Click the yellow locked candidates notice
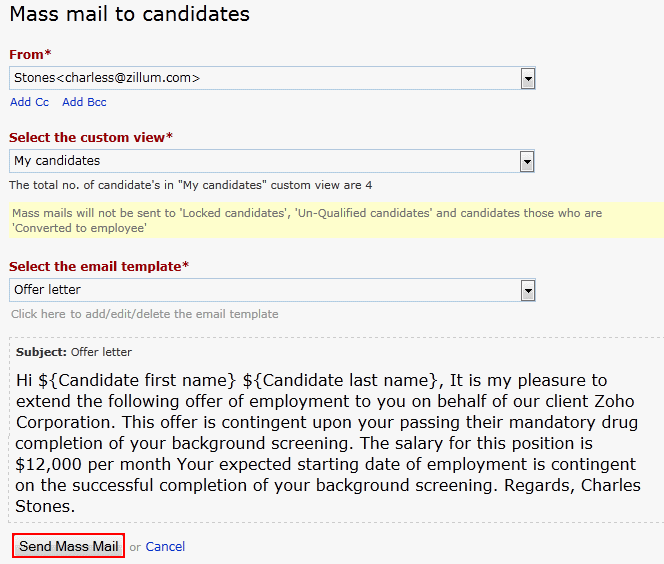Screen dimensions: 664x564 click(335, 220)
